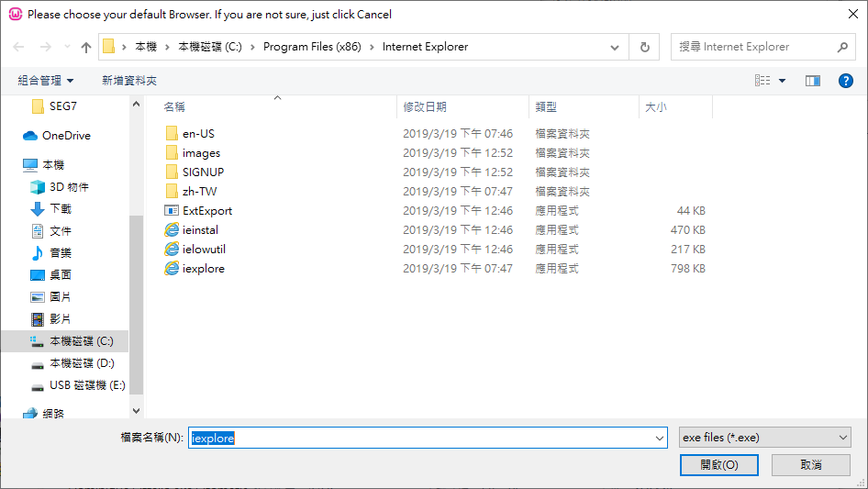The width and height of the screenshot is (868, 489).
Task: Click the folder icon in address bar
Action: pos(109,47)
